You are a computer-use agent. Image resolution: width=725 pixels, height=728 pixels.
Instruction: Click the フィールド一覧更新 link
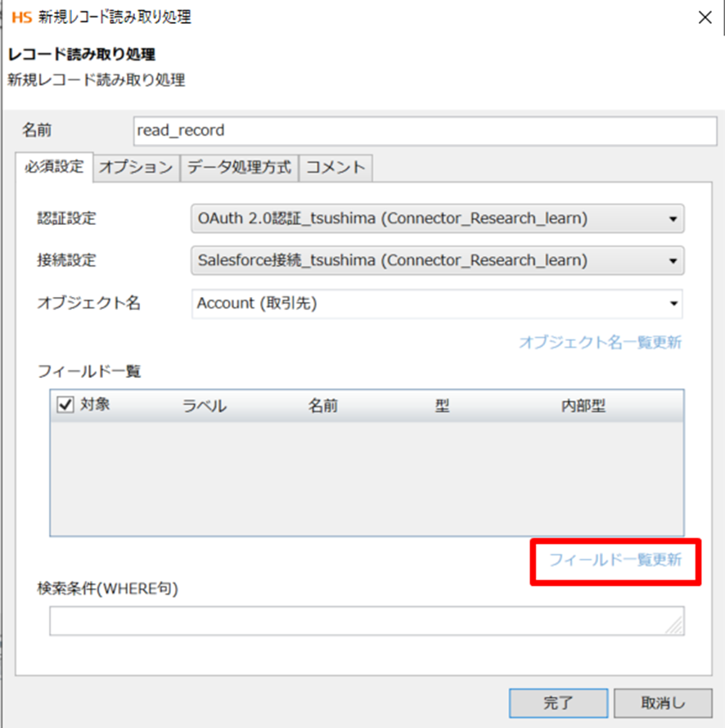tap(615, 560)
